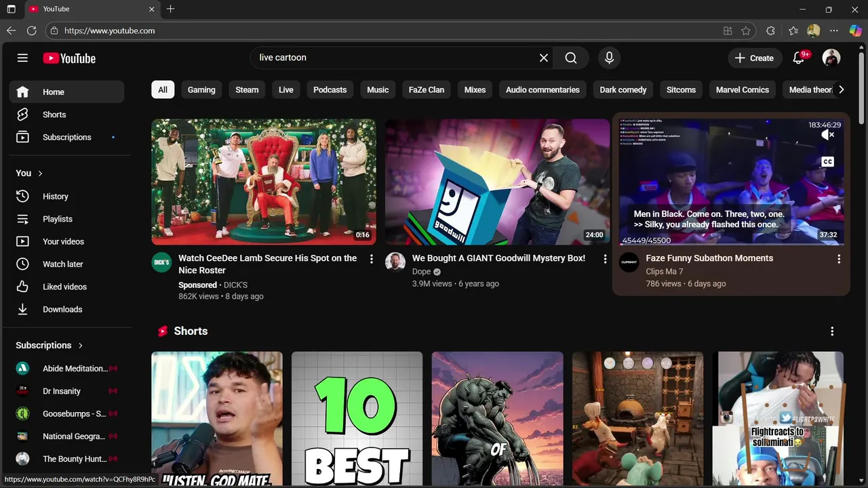The width and height of the screenshot is (868, 488).
Task: Open Goosebumps subscription channel
Action: tap(66, 413)
